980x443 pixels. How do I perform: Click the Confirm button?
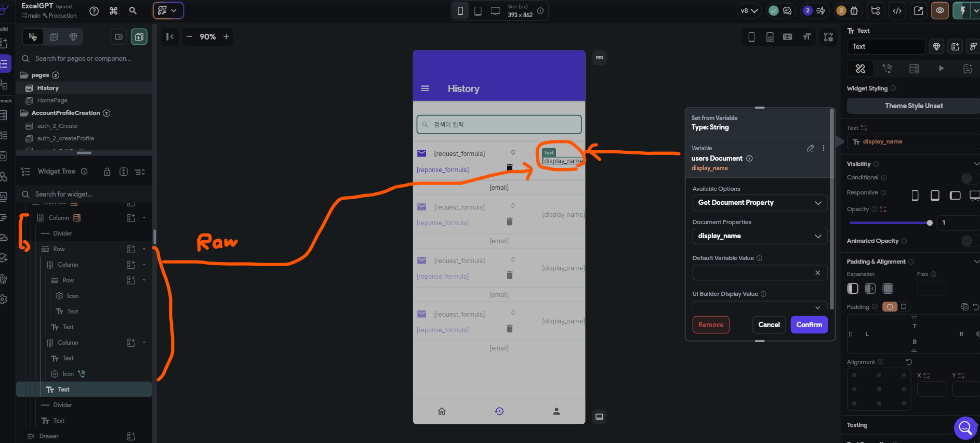809,325
